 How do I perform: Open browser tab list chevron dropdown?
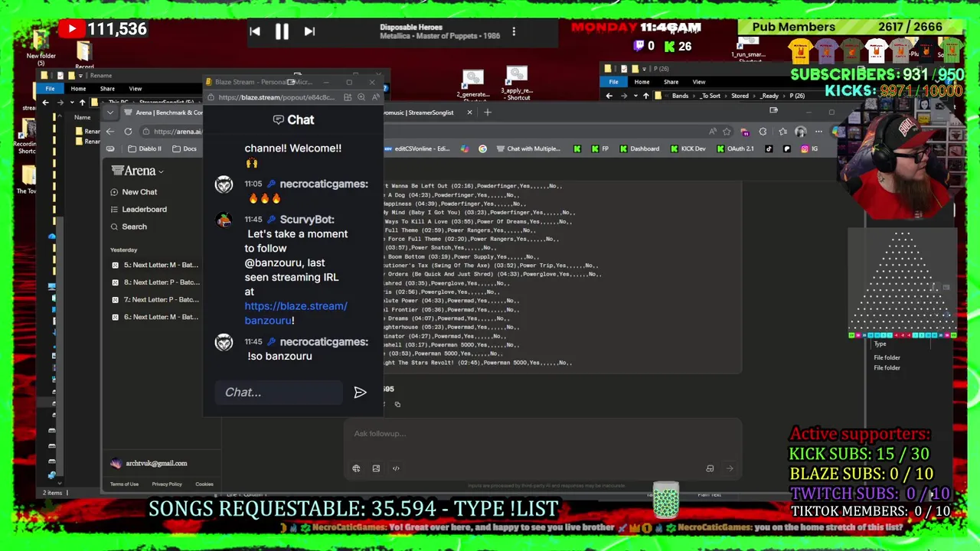click(x=110, y=112)
